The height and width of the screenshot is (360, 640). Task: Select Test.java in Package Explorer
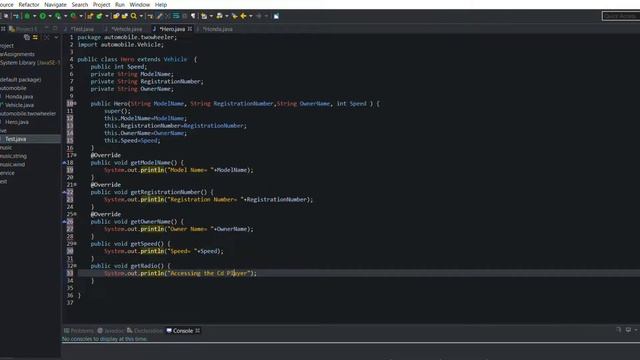(16, 139)
